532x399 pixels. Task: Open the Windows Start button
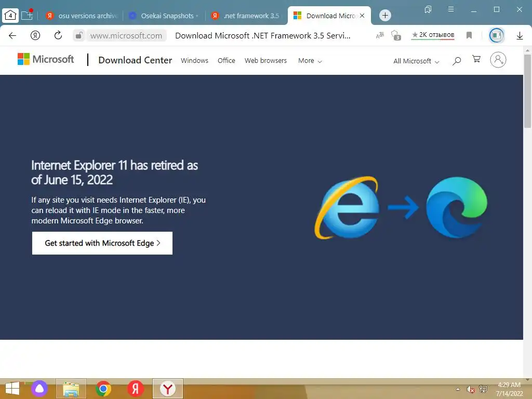pos(12,389)
